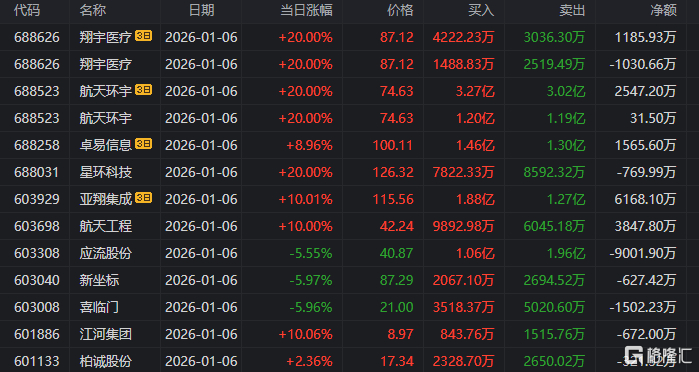Viewport: 699px width, 372px height.
Task: Sort by the 当日涨幅 column header
Action: pos(306,11)
